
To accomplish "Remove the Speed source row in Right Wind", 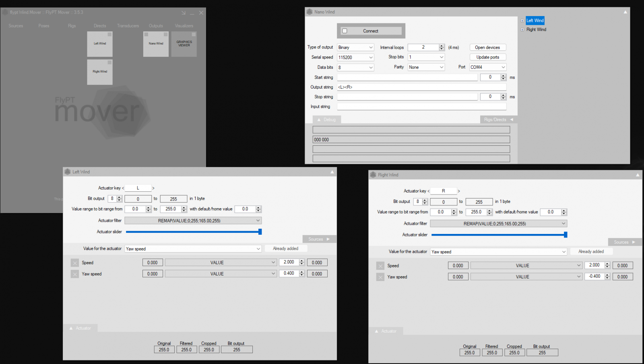I will (x=380, y=266).
